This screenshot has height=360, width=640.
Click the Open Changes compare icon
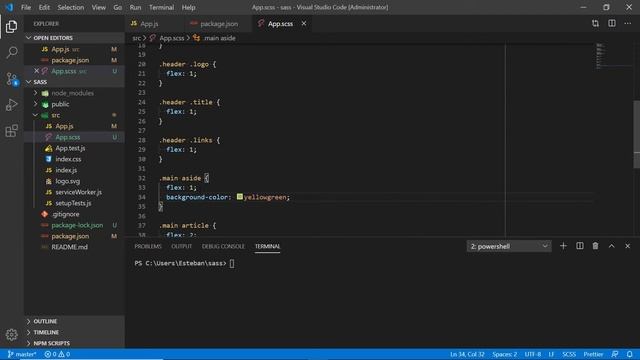596,23
